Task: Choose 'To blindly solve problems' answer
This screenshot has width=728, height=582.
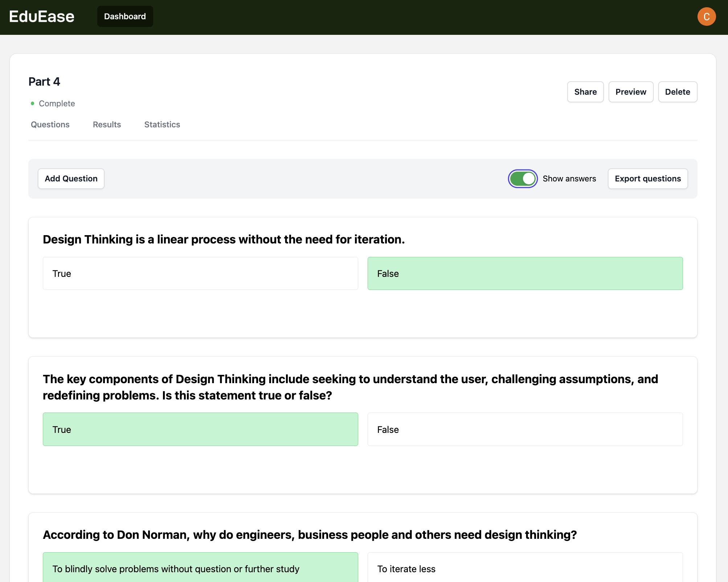Action: [200, 568]
